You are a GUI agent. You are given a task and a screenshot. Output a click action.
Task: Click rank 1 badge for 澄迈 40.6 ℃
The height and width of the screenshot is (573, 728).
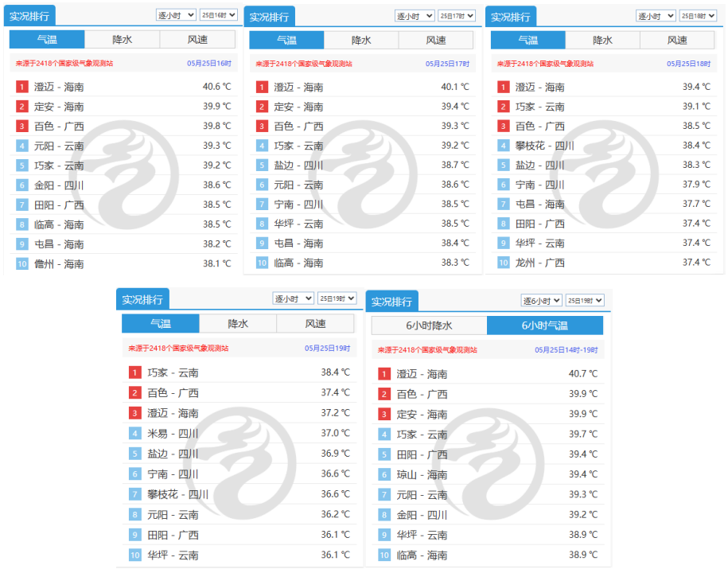click(21, 87)
